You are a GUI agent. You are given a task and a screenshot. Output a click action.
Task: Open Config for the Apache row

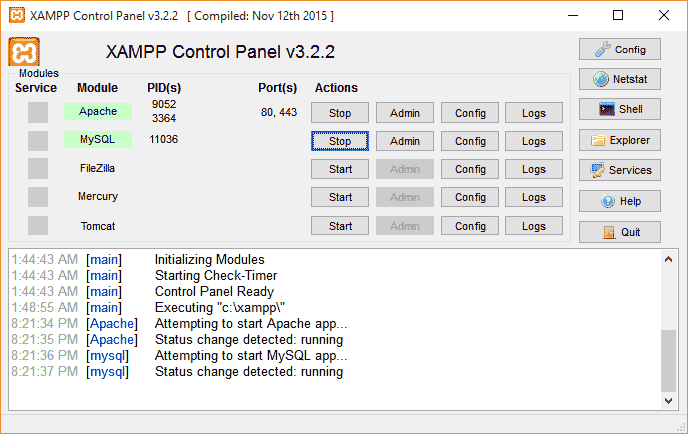[470, 113]
